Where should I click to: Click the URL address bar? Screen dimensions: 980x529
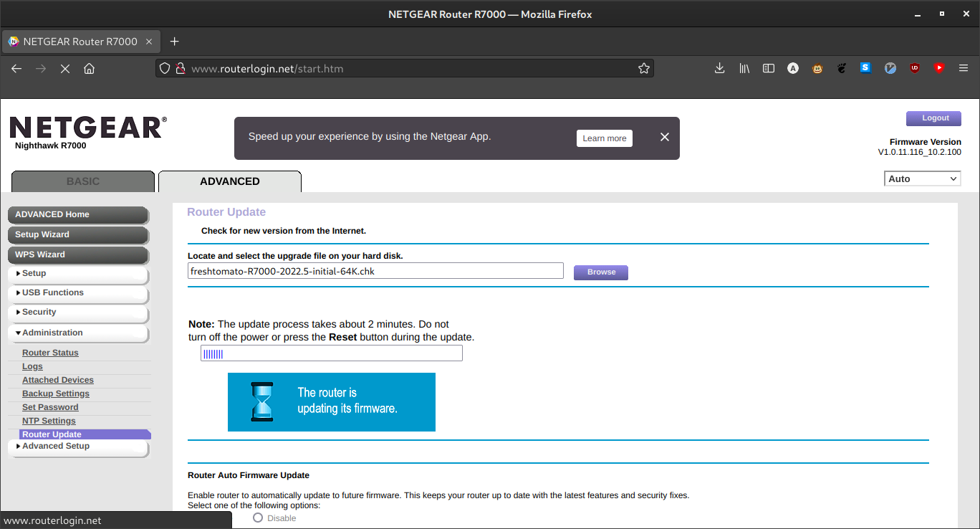(x=405, y=68)
